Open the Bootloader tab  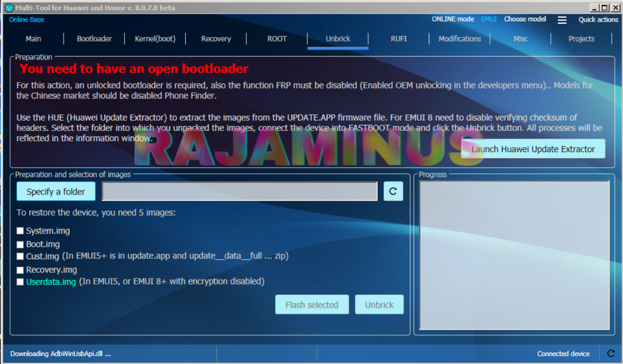coord(94,39)
